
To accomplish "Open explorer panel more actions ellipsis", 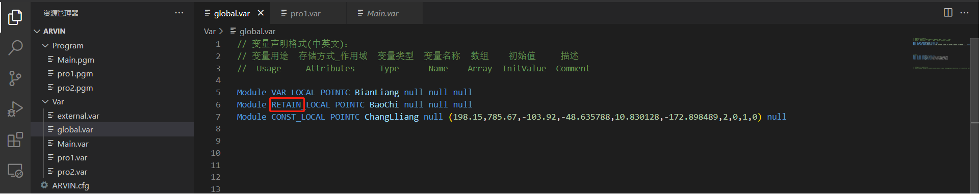I will pyautogui.click(x=179, y=13).
